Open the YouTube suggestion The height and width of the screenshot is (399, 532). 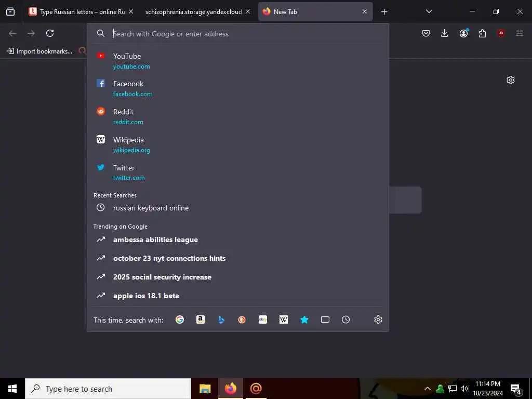tap(238, 61)
